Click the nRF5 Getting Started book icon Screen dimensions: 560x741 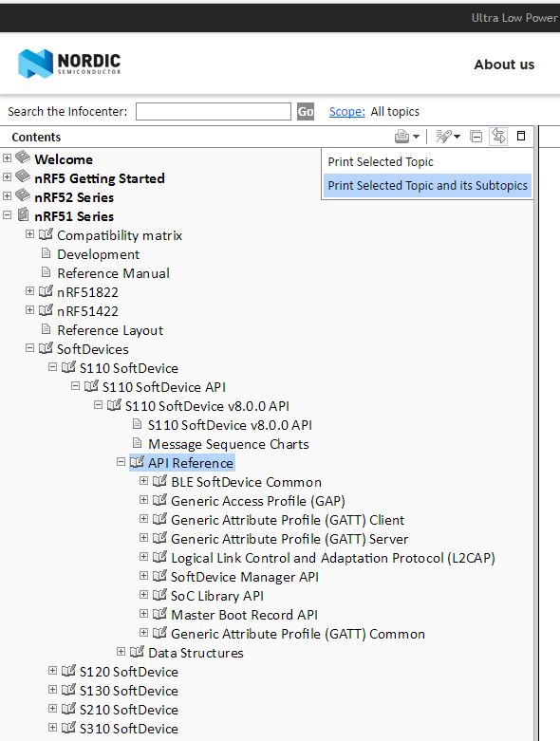coord(23,176)
